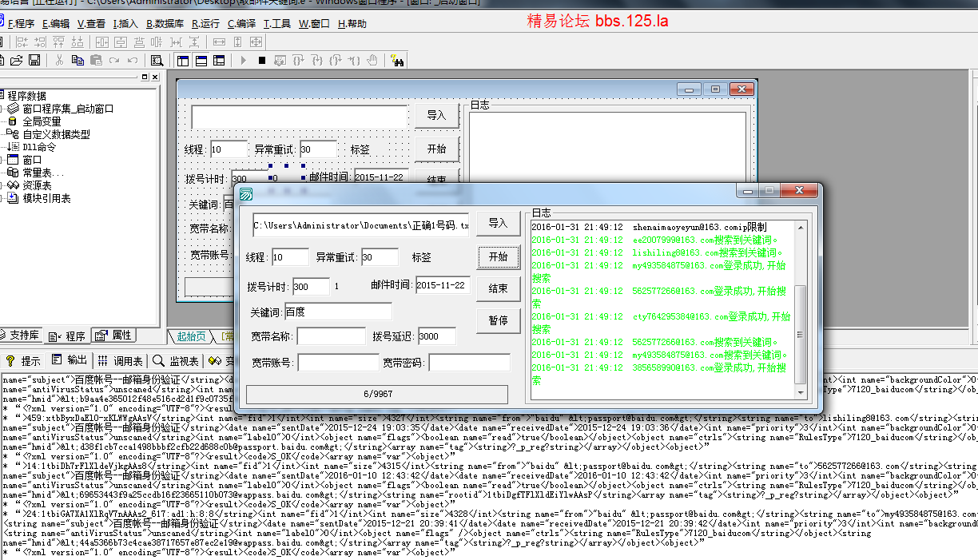Select 自定义数据类型 tree node
Screen dimensions: 978x560
[56, 134]
